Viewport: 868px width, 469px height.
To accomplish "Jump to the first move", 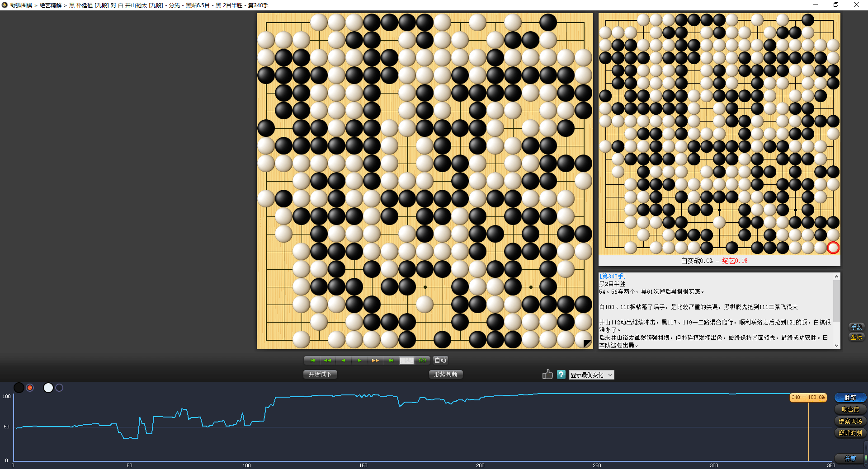I will pyautogui.click(x=312, y=360).
